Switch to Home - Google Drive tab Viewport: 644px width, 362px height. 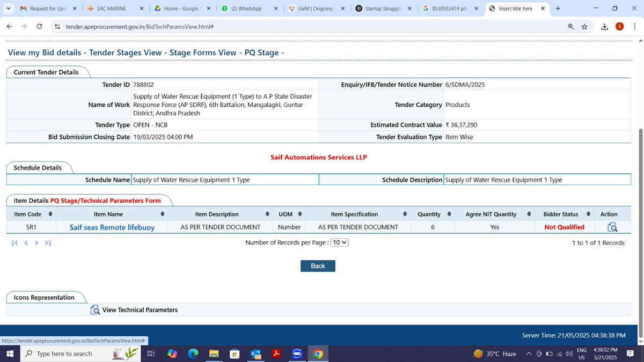(181, 9)
